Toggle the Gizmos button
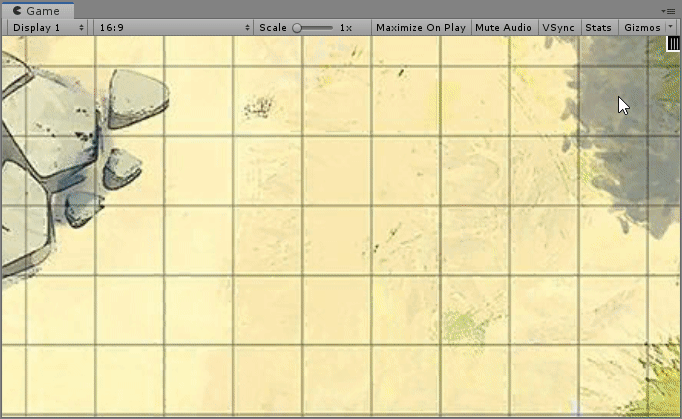The height and width of the screenshot is (419, 682). click(x=642, y=27)
